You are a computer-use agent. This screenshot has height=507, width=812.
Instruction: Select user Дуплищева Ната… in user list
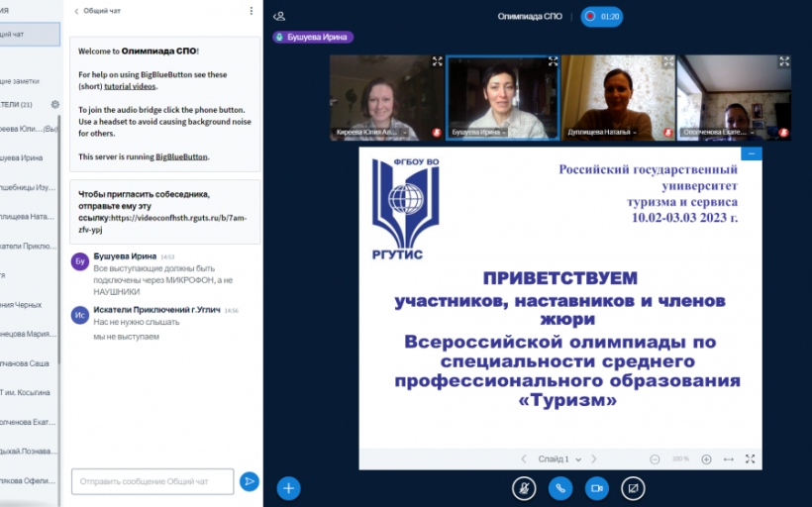click(29, 217)
